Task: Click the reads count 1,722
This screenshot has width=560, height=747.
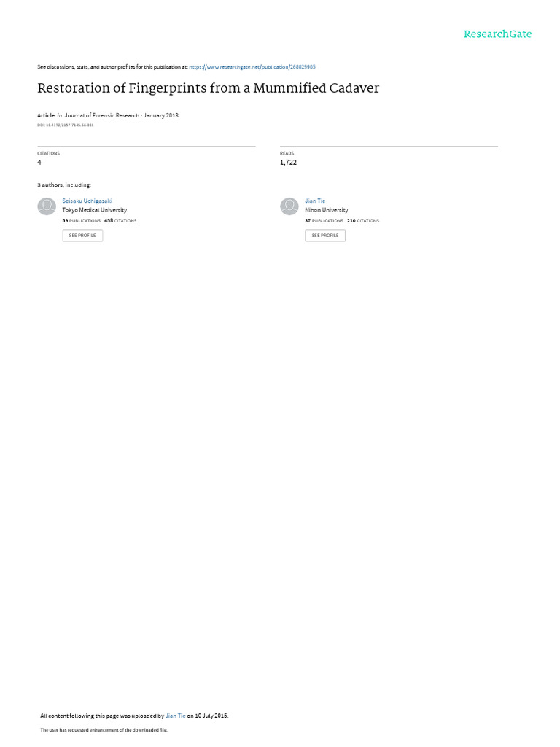Action: point(288,163)
